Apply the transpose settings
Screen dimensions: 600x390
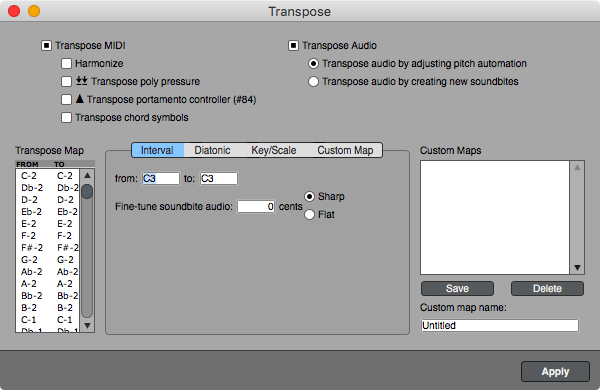555,372
